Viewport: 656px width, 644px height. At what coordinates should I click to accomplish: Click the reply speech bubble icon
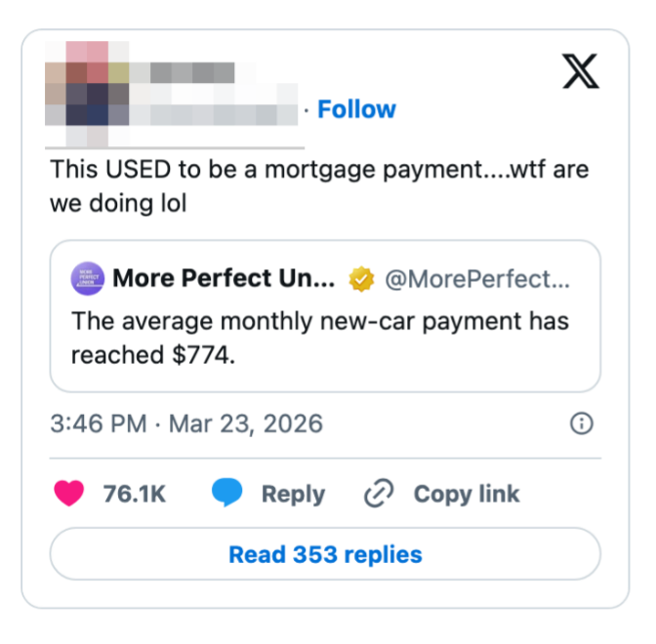point(227,494)
